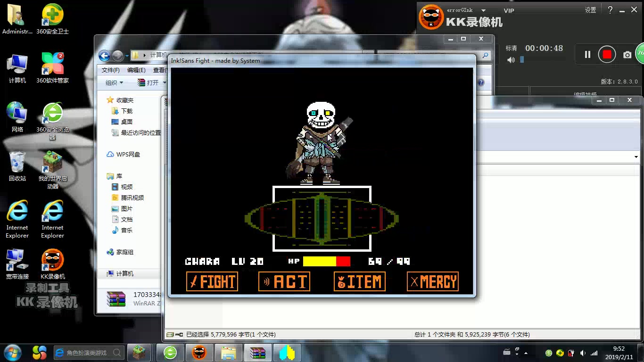Select 计算机 in the navigation pane
Viewport: 644px width, 362px height.
point(120,273)
